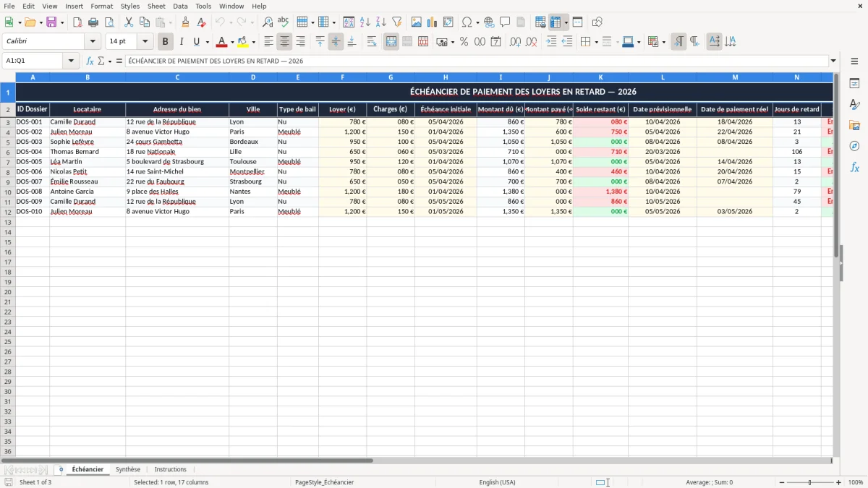
Task: Click Sort Descending icon
Action: [x=381, y=22]
